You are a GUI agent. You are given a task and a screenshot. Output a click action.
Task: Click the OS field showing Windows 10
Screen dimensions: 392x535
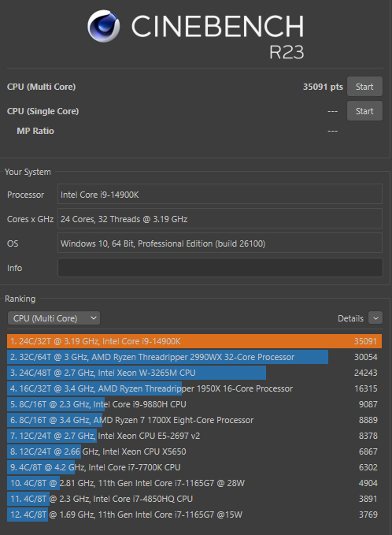(220, 243)
